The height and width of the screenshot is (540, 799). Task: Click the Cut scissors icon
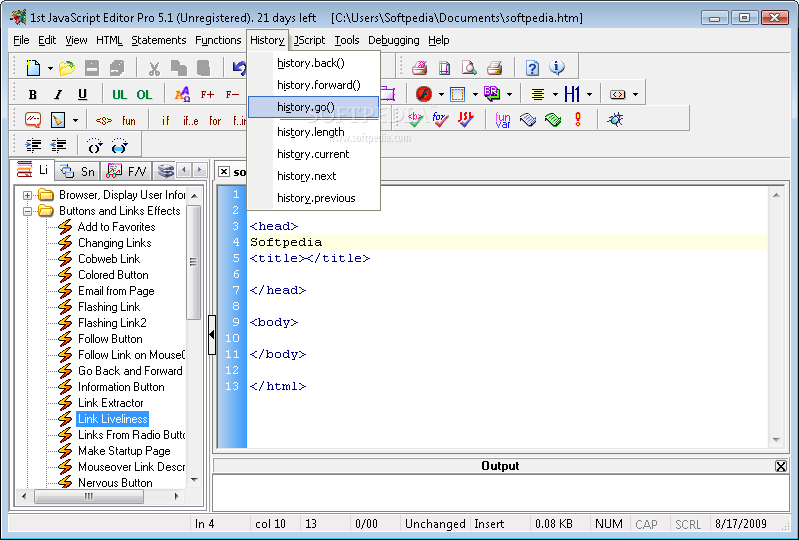154,68
